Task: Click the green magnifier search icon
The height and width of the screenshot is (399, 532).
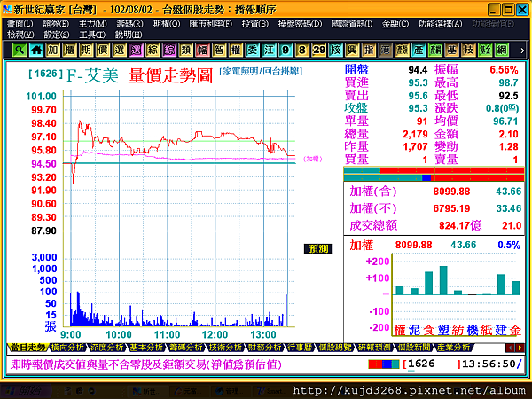Action: pyautogui.click(x=20, y=51)
